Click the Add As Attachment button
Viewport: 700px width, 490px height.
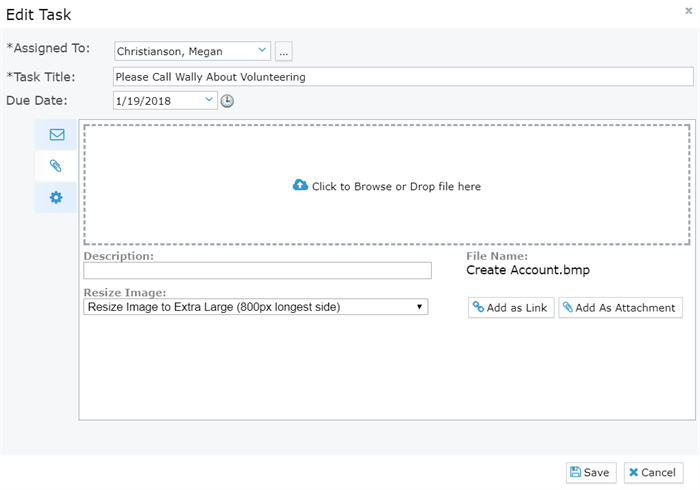pos(620,307)
